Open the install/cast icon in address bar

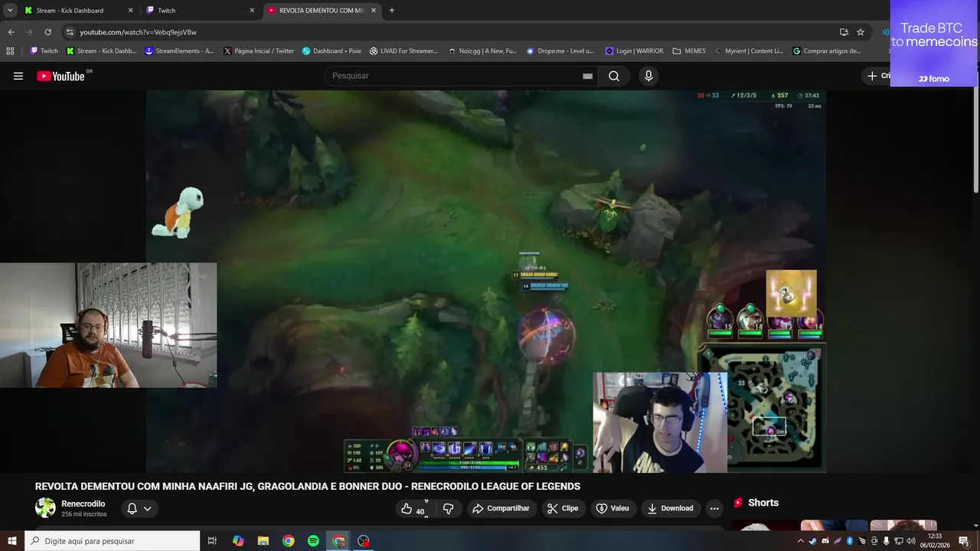pos(844,32)
